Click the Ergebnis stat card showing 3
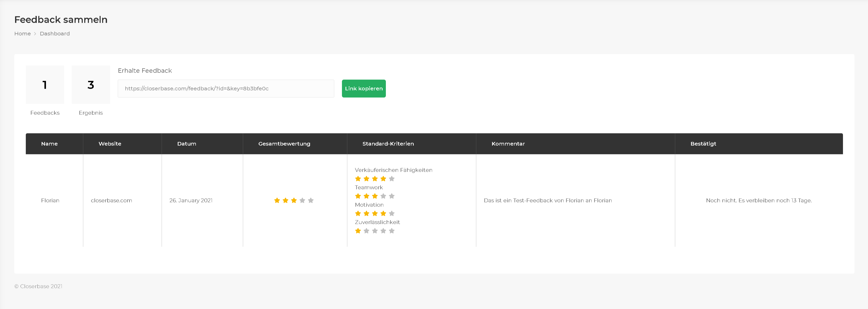This screenshot has width=868, height=309. pyautogui.click(x=91, y=85)
